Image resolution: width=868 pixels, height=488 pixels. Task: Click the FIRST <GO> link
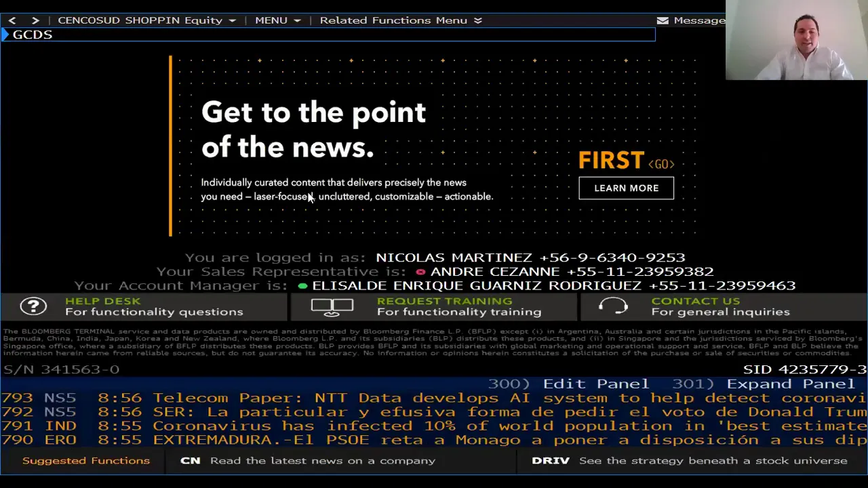coord(626,161)
